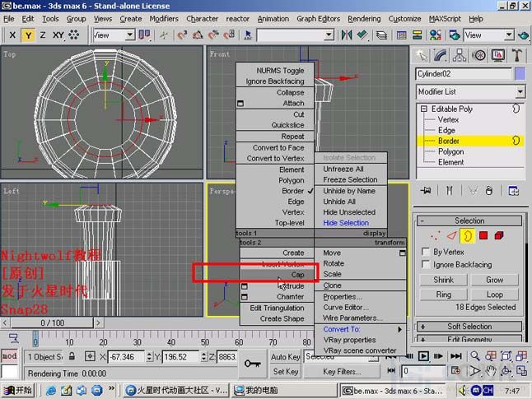Screen dimensions: 532x399
Task: Click the Zoom magnifier viewport tool
Action: click(475, 356)
